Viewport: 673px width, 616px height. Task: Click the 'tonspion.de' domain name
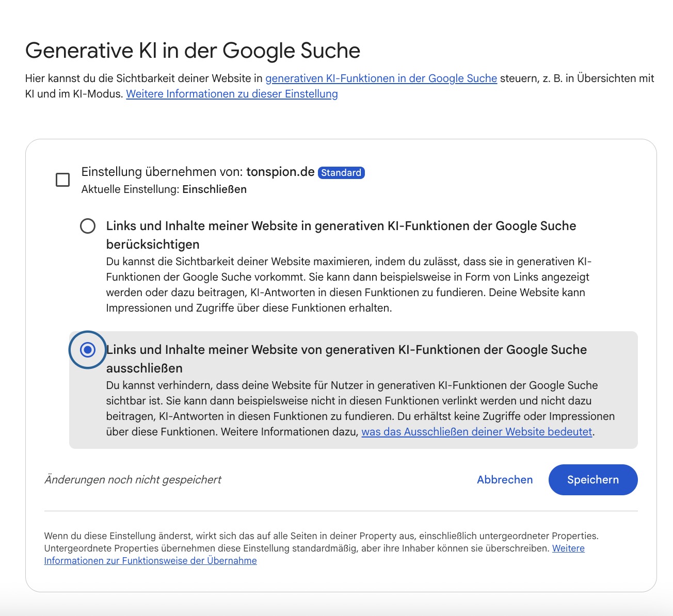280,172
